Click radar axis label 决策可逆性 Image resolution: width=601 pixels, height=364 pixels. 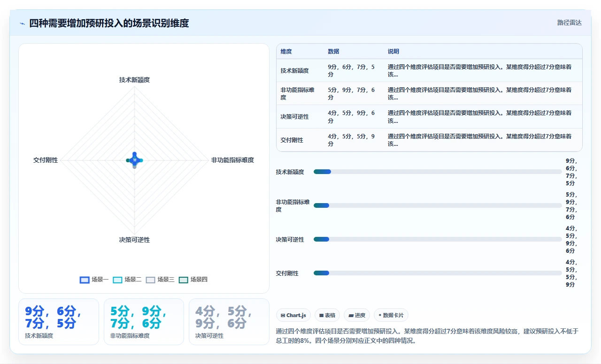coord(134,240)
